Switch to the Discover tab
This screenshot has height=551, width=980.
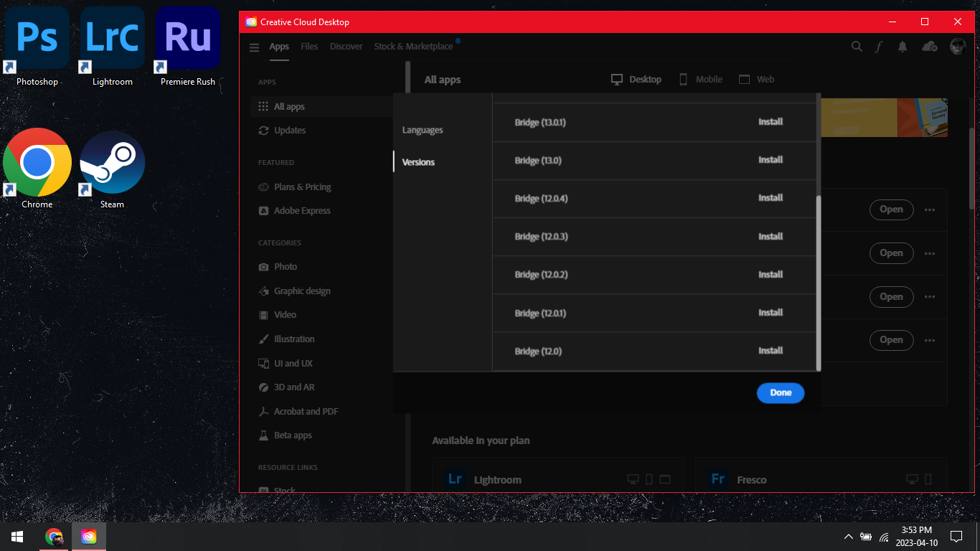coord(347,47)
